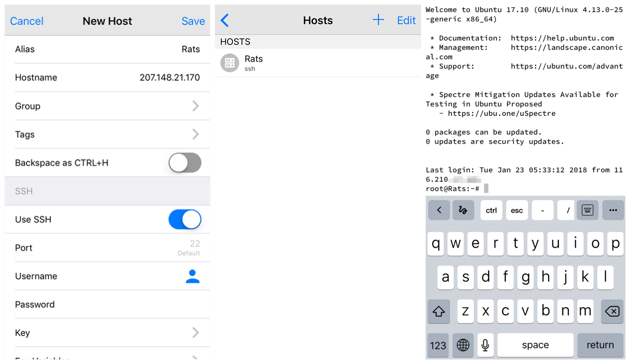Tap the x key

pyautogui.click(x=486, y=311)
